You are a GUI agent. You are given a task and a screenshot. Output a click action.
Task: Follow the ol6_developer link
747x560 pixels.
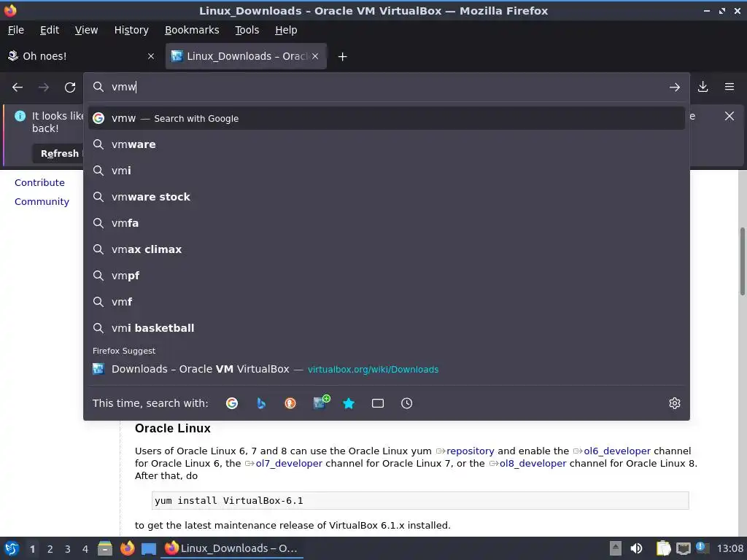[x=617, y=451]
